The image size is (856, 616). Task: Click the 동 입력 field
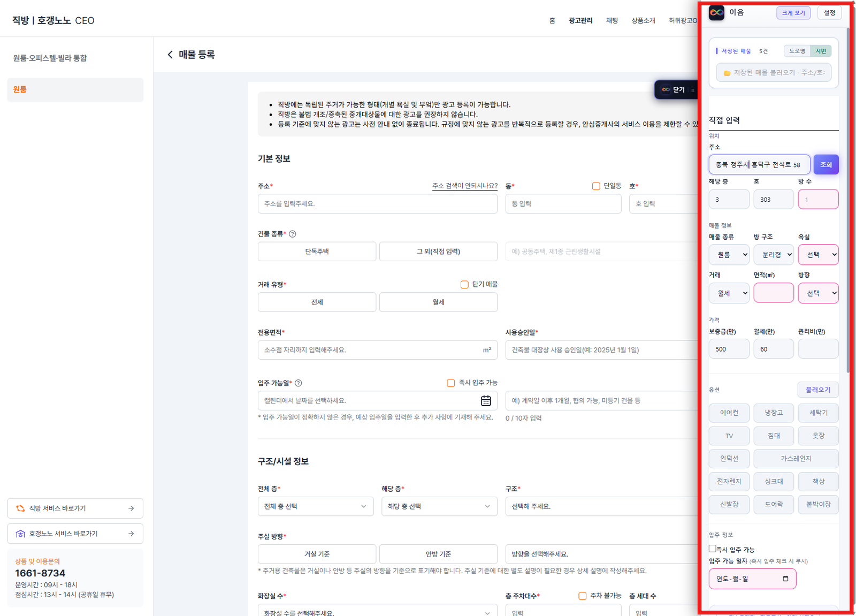(563, 204)
